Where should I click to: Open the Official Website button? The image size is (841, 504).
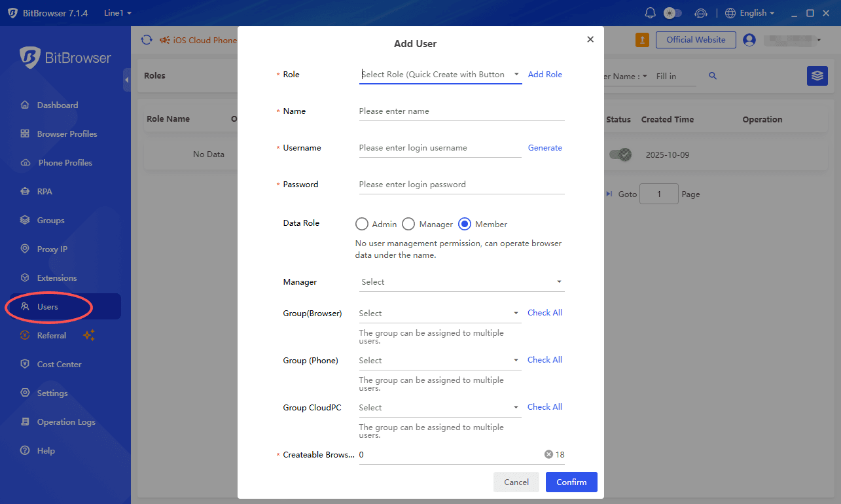click(x=696, y=40)
